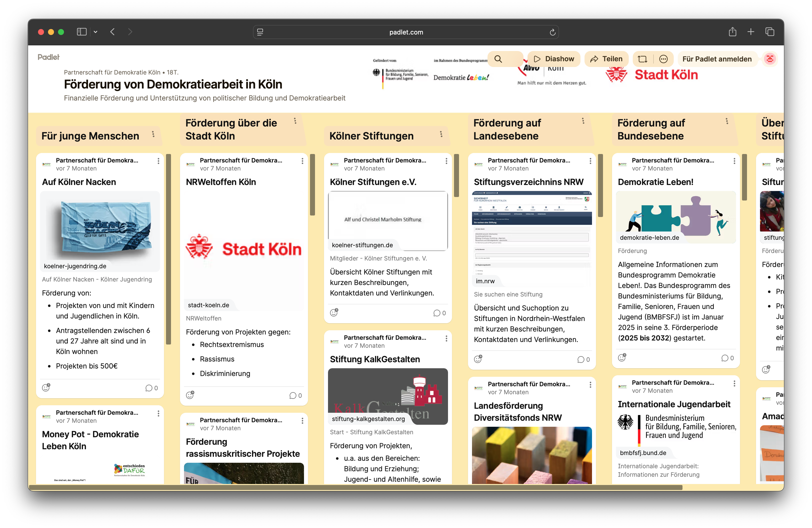Click the Money Pot - Demokratie Leben Köln title

pos(90,440)
